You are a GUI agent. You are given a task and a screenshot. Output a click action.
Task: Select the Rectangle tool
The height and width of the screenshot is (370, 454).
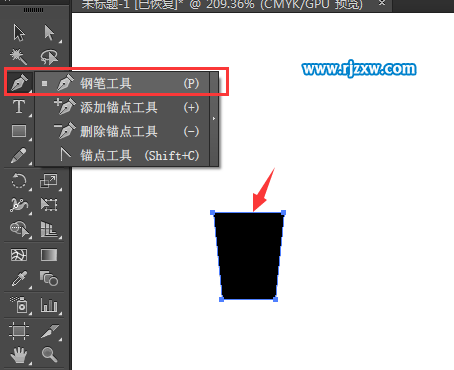pos(19,131)
